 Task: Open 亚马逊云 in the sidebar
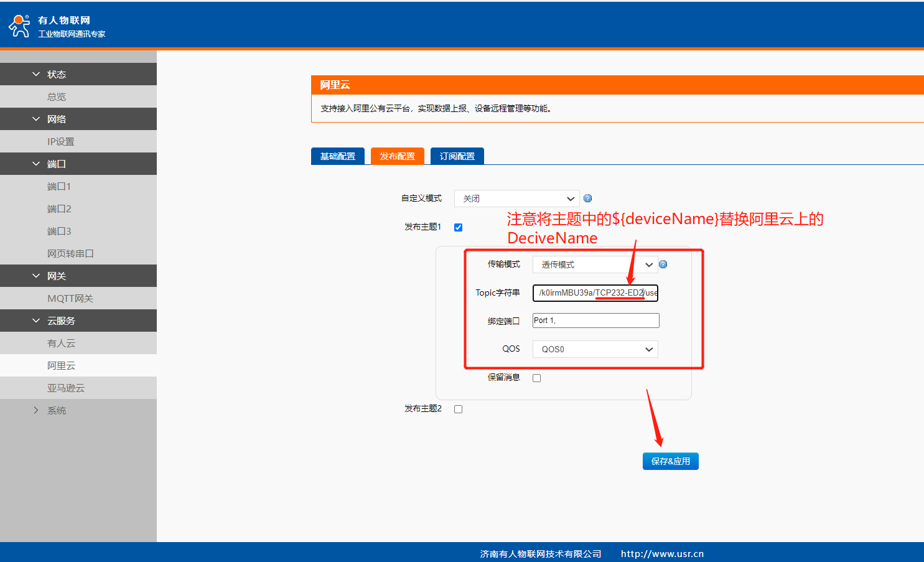(78, 388)
